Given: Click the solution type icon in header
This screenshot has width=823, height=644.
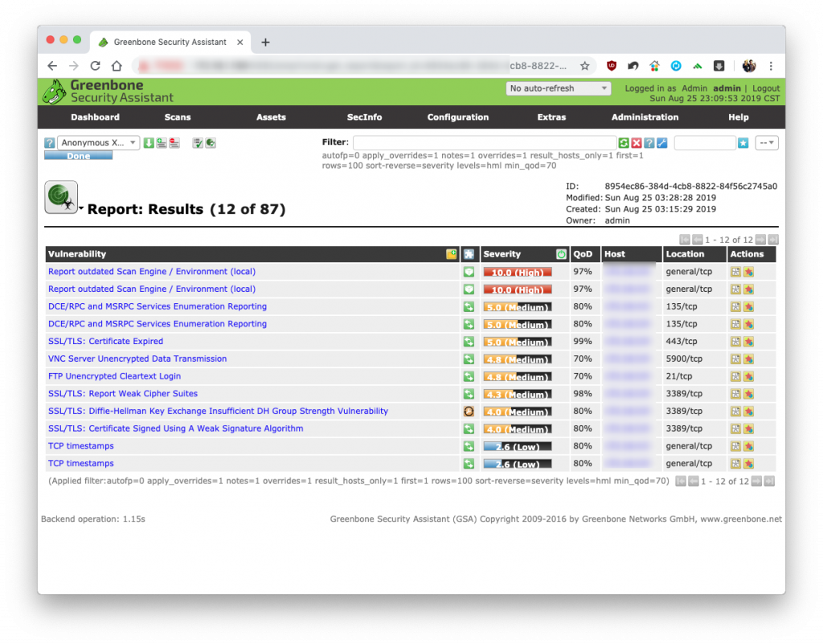Looking at the screenshot, I should (469, 254).
